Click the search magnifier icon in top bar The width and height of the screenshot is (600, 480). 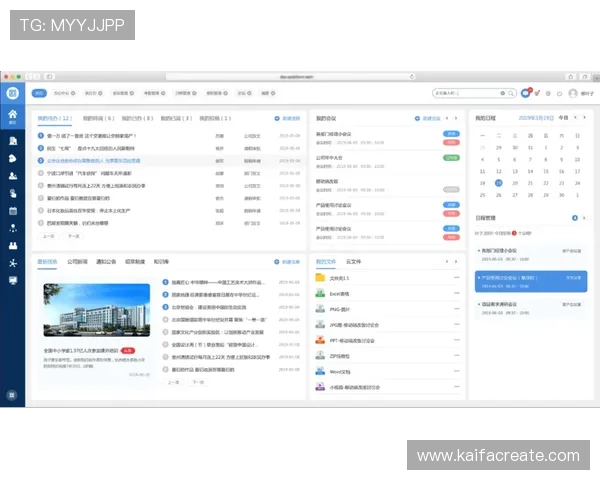click(x=510, y=93)
